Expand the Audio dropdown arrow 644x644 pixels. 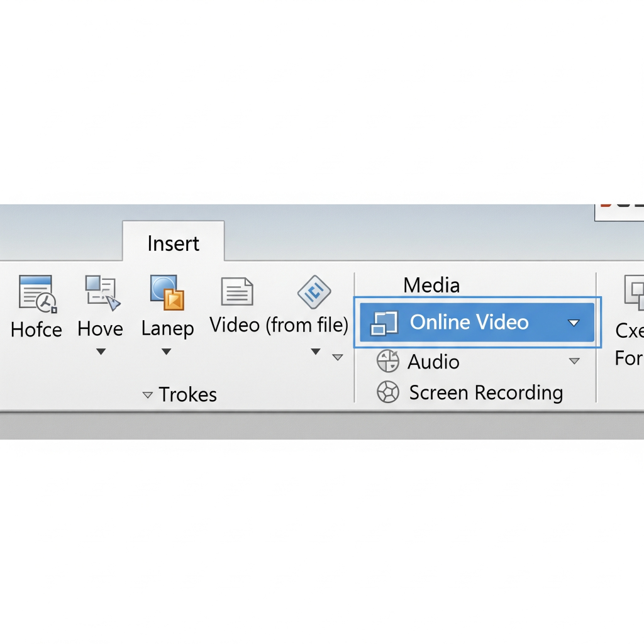(574, 361)
